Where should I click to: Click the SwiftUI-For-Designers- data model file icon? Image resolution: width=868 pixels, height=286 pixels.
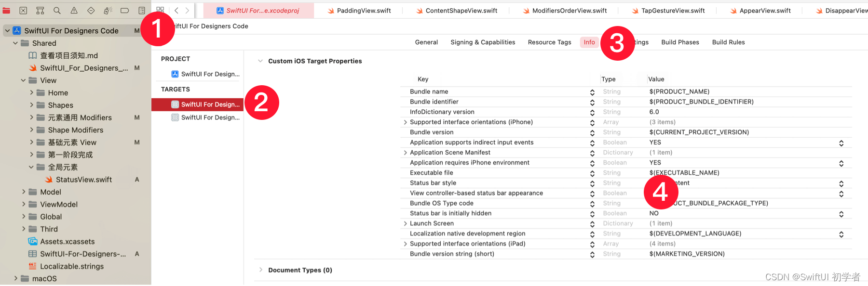pos(33,254)
